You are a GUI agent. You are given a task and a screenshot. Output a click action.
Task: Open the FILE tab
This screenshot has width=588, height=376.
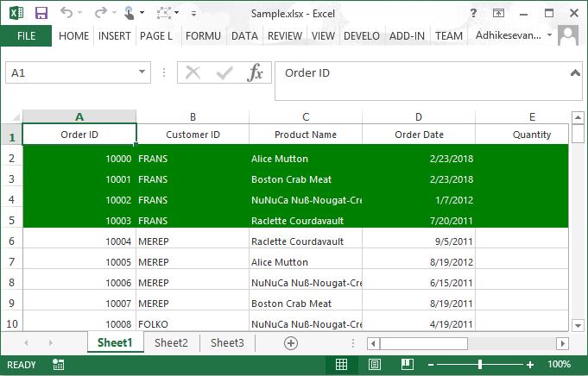(26, 36)
